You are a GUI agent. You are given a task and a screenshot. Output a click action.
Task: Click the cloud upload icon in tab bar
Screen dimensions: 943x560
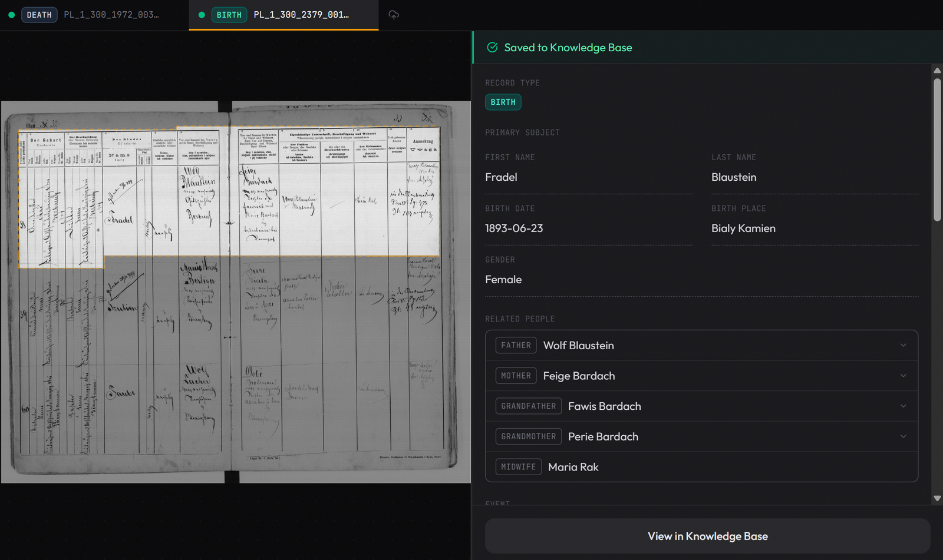394,15
